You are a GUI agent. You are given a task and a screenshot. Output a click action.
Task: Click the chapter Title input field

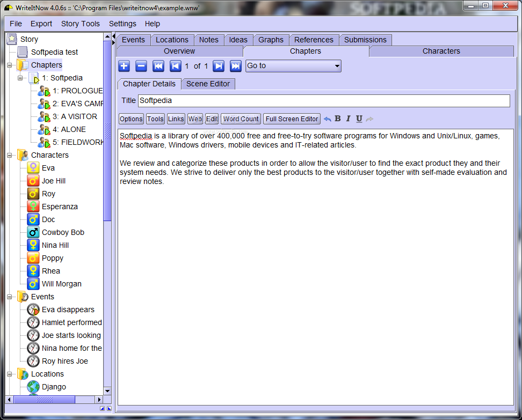[x=324, y=101]
